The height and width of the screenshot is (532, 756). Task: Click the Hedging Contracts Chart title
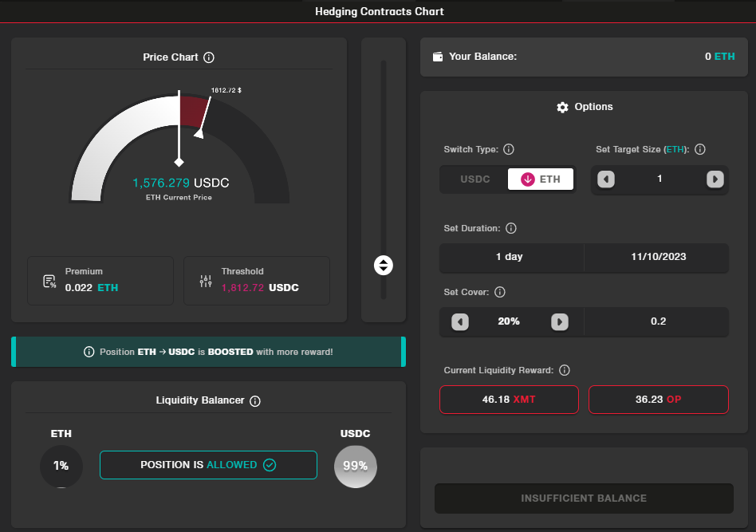pos(380,12)
